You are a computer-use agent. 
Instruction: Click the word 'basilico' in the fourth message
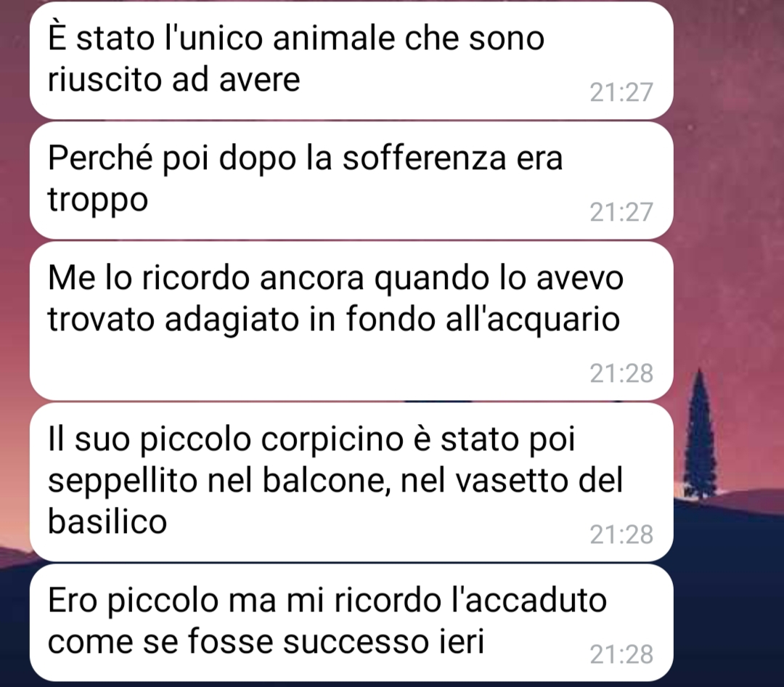click(x=107, y=521)
